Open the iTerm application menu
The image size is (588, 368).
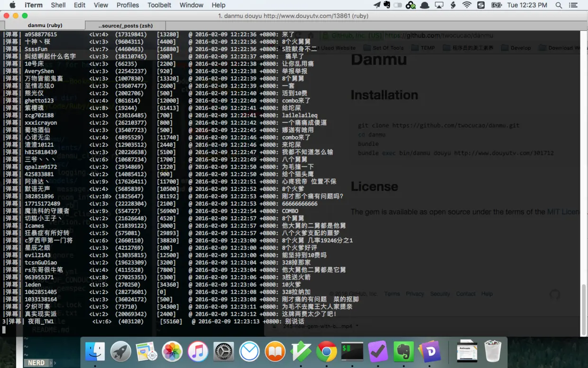coord(34,5)
